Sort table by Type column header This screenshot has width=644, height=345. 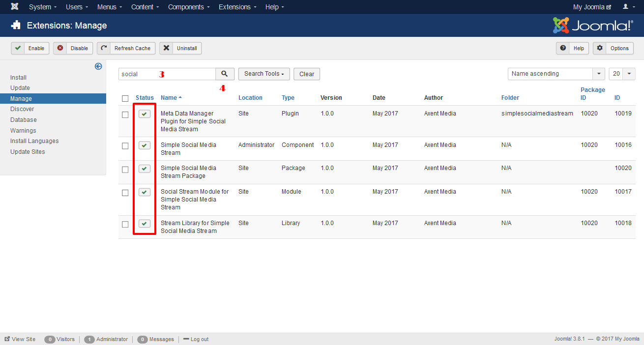[x=288, y=98]
